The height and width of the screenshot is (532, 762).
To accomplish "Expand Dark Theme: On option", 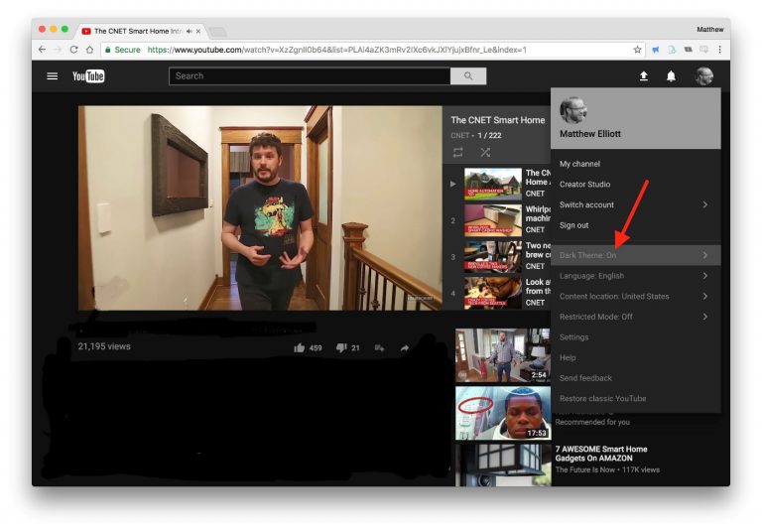I will (636, 255).
